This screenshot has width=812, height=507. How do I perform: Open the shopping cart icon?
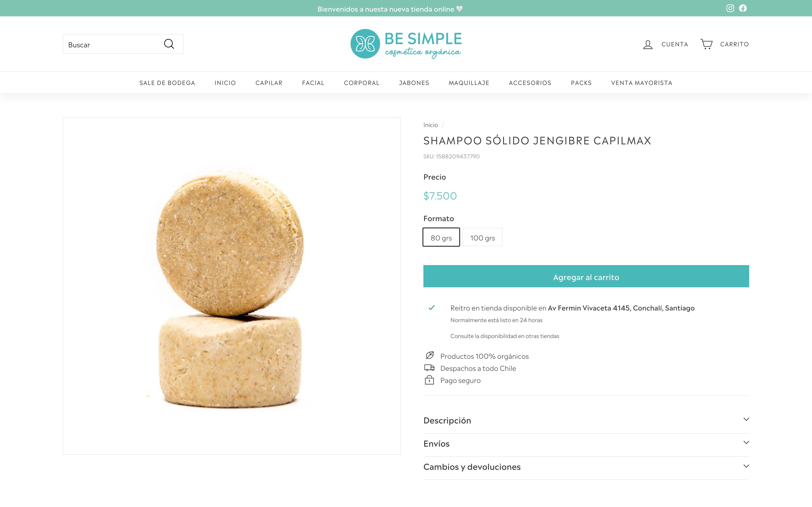coord(706,44)
